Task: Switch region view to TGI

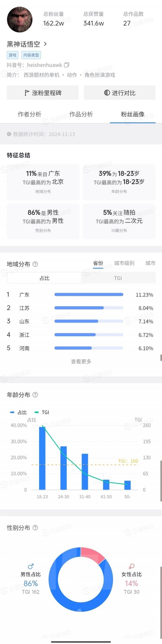Action: point(118,278)
